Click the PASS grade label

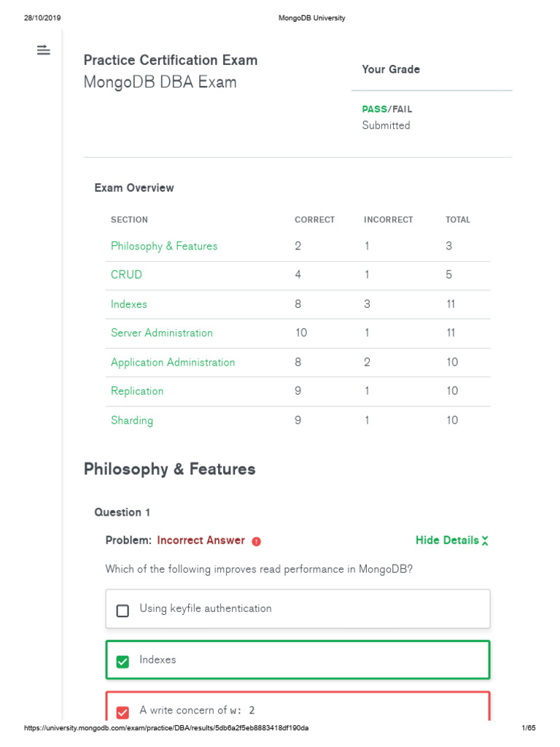coord(374,109)
